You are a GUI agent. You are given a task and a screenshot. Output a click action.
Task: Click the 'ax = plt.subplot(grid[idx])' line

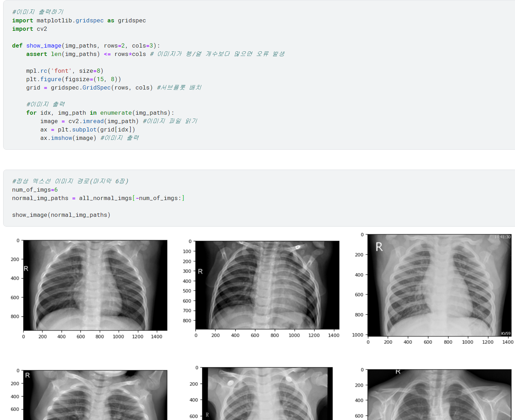click(88, 130)
